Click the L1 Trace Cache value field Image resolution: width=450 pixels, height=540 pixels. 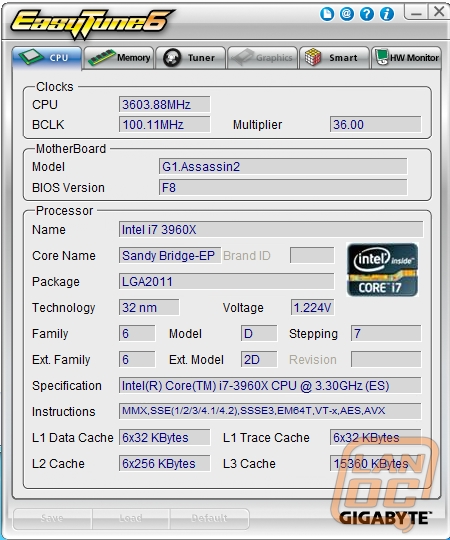375,437
